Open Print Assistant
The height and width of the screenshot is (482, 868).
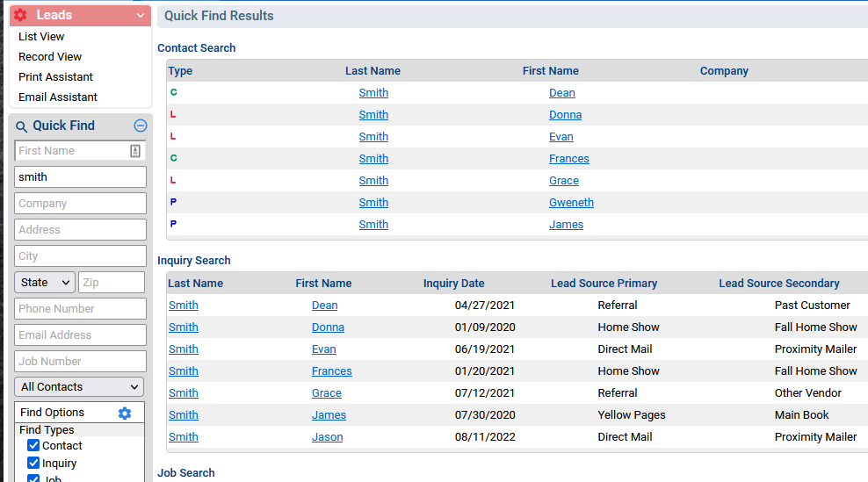[x=55, y=77]
